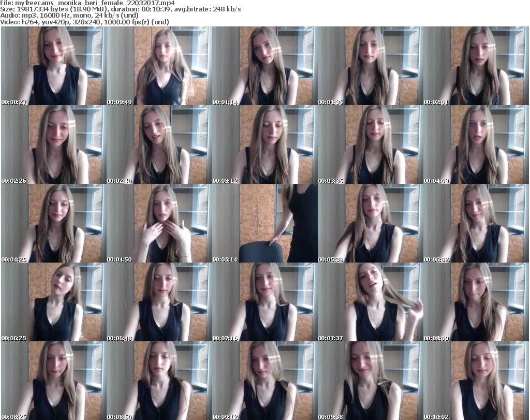Click the thumbnail timestamped 00:01:14
Image resolution: width=530 pixels, height=420 pixels.
tap(264, 66)
